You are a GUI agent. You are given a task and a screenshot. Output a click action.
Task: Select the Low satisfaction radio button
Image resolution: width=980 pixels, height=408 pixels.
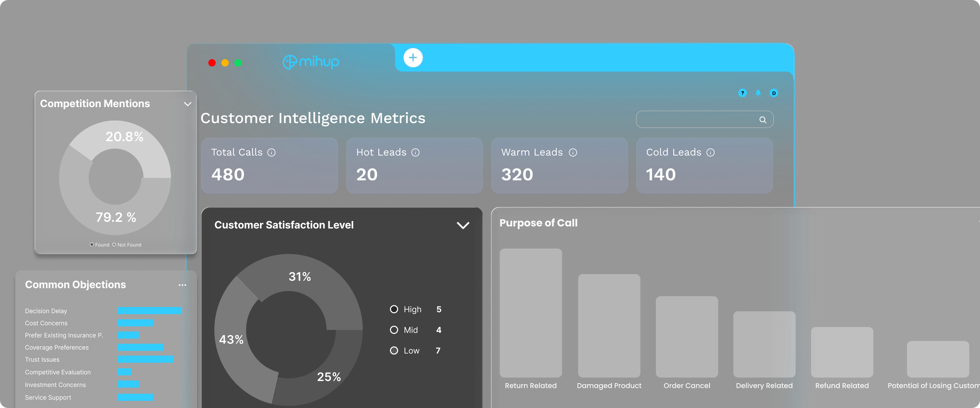394,350
